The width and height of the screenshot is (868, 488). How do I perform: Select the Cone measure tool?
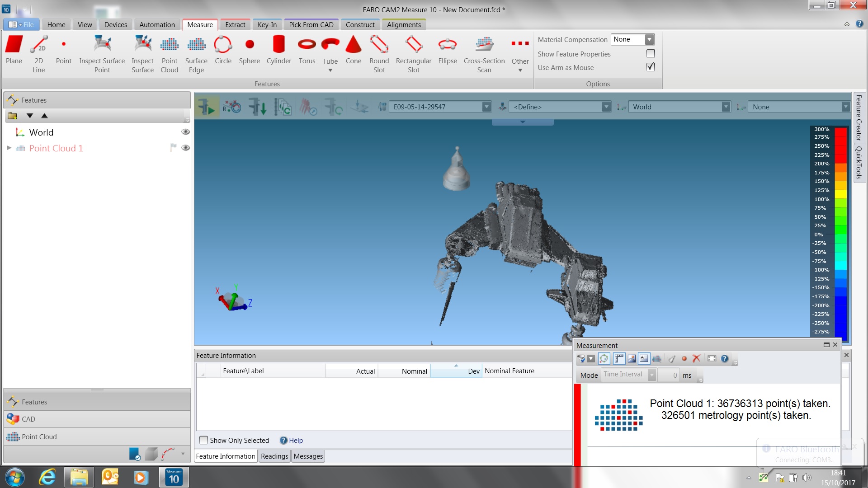(x=354, y=50)
